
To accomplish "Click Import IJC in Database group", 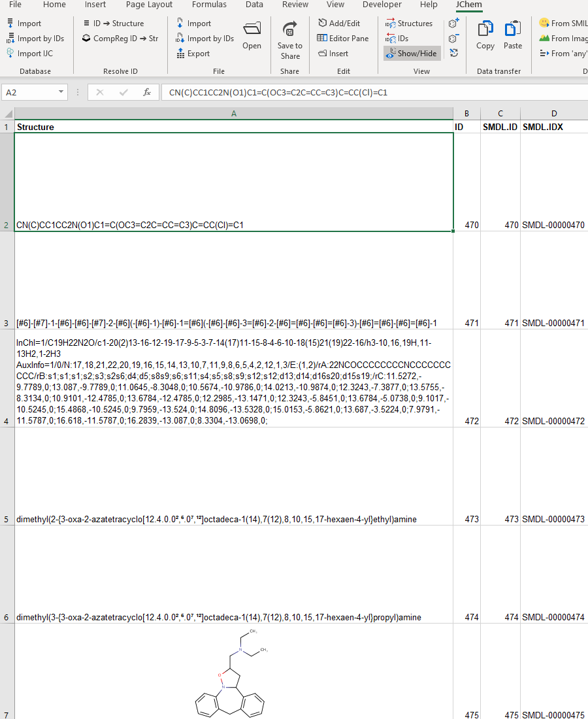I will point(30,54).
